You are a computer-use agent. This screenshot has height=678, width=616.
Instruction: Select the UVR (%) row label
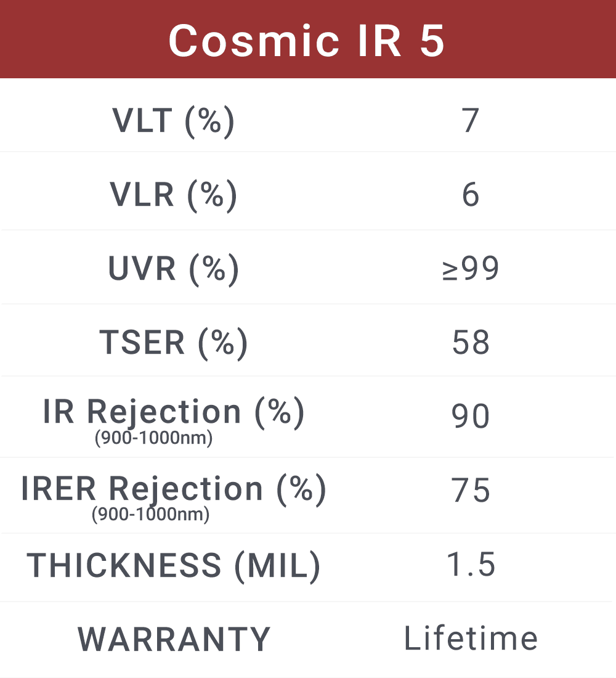point(174,269)
